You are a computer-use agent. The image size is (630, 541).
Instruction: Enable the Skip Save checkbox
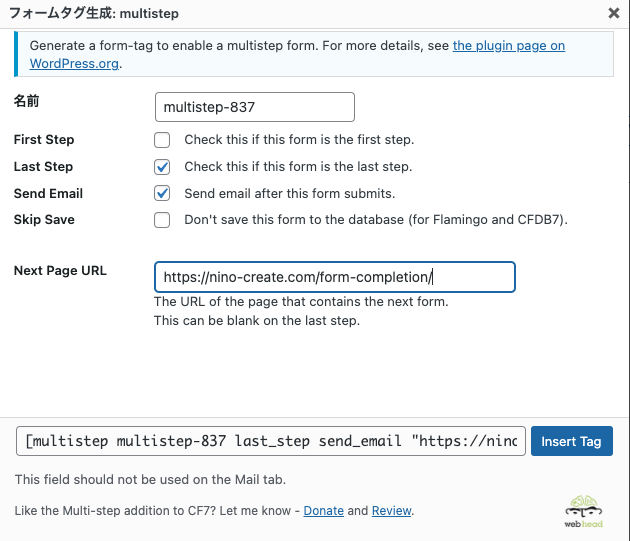tap(162, 220)
